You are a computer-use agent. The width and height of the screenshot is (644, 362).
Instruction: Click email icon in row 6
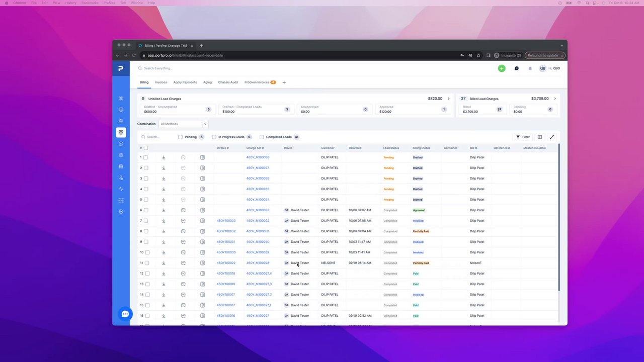coord(183,210)
